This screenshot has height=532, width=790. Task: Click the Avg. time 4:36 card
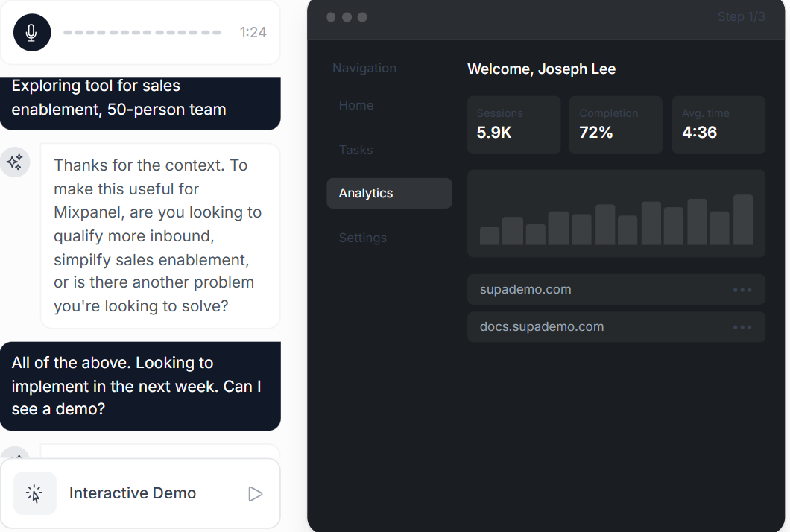(x=718, y=125)
